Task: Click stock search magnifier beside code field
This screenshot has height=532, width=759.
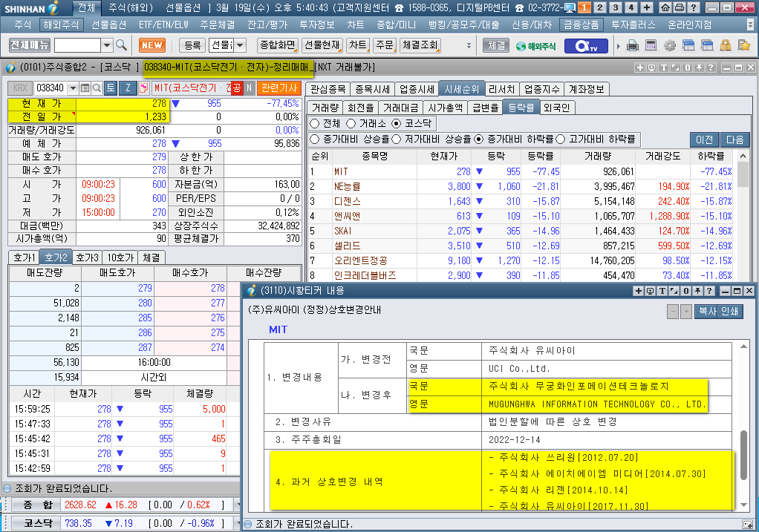Action: [97, 88]
